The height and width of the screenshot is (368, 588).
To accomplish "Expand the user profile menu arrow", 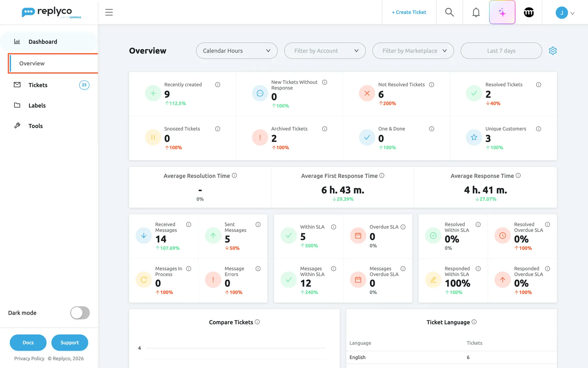I will [x=572, y=13].
